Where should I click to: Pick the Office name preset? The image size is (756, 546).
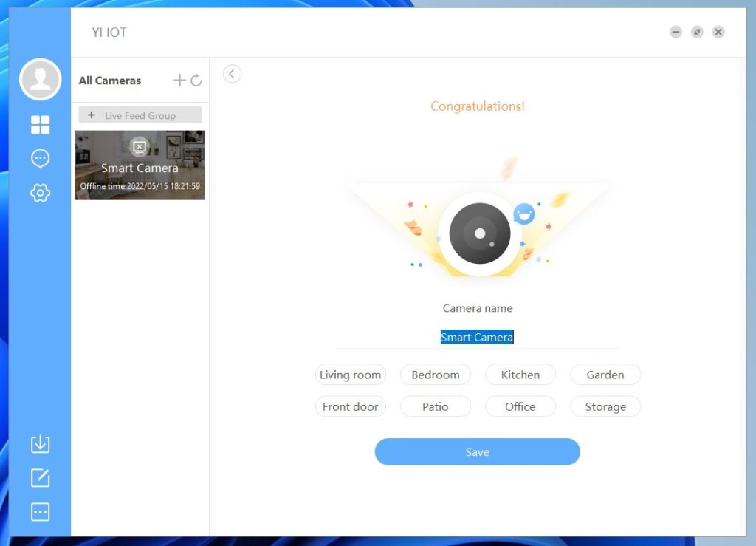point(520,406)
